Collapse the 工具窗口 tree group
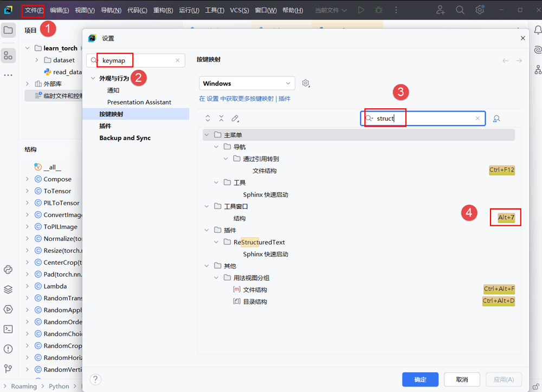The height and width of the screenshot is (392, 542). pyautogui.click(x=207, y=206)
